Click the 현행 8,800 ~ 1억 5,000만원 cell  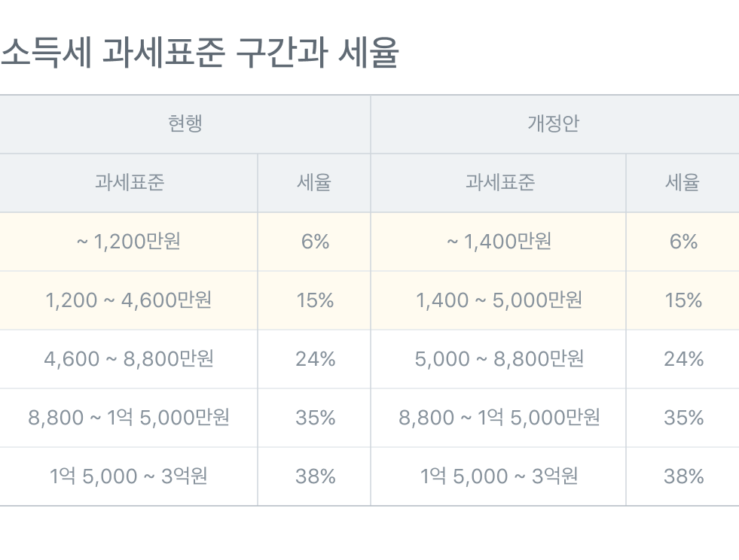click(x=129, y=418)
